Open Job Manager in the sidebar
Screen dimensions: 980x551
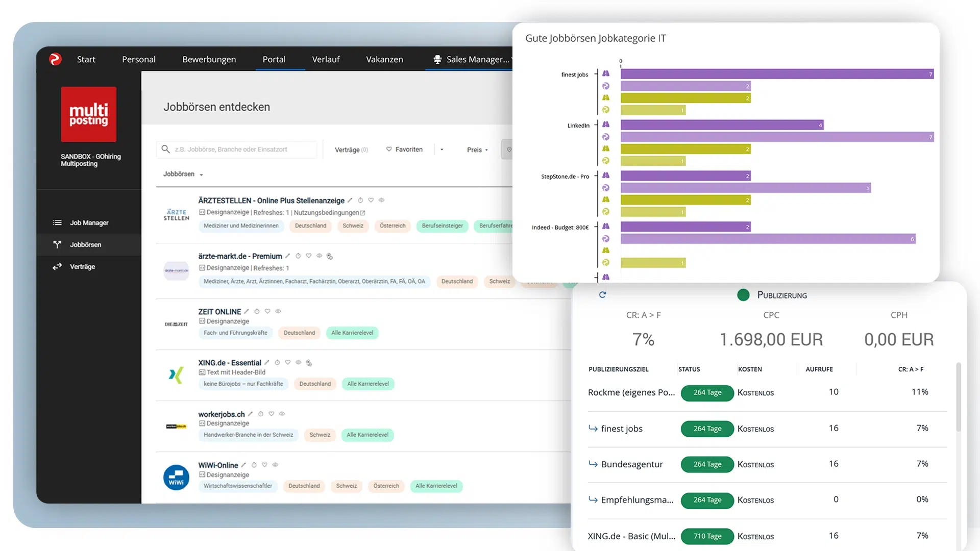pos(89,223)
